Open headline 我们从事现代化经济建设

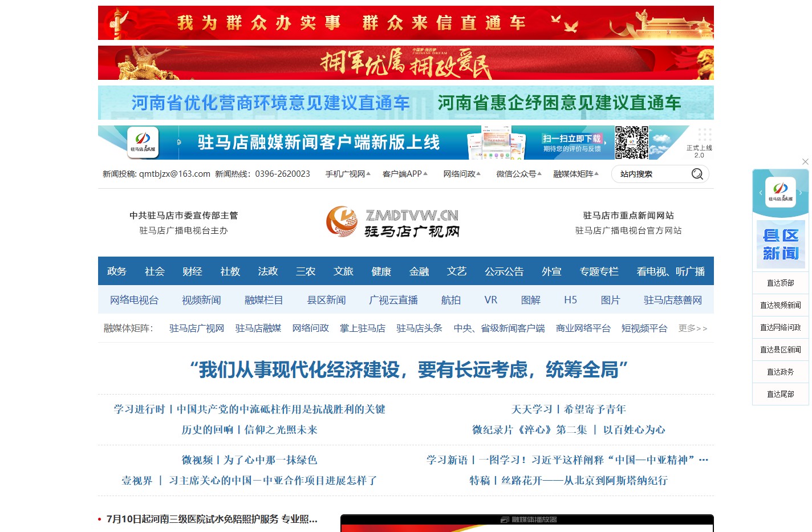(x=409, y=370)
